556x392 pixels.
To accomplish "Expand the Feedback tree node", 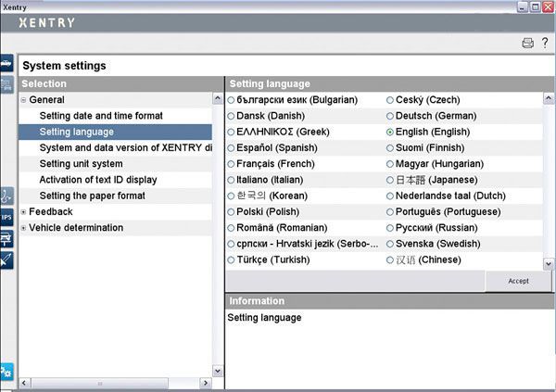I will point(23,212).
